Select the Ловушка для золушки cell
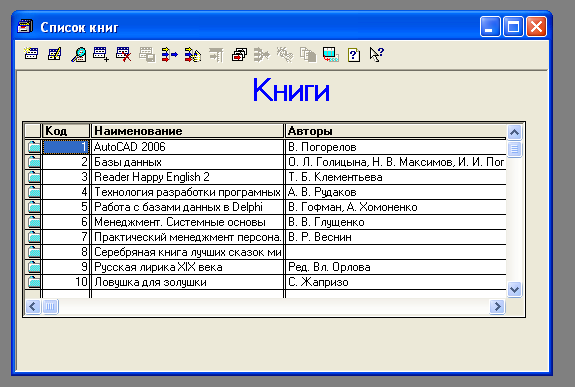The height and width of the screenshot is (387, 575). [187, 282]
